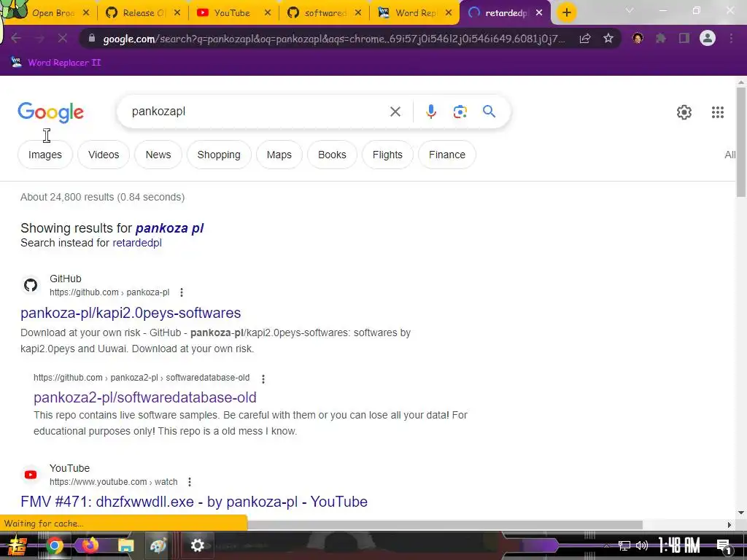747x560 pixels.
Task: Stop loading the page
Action: click(x=63, y=38)
